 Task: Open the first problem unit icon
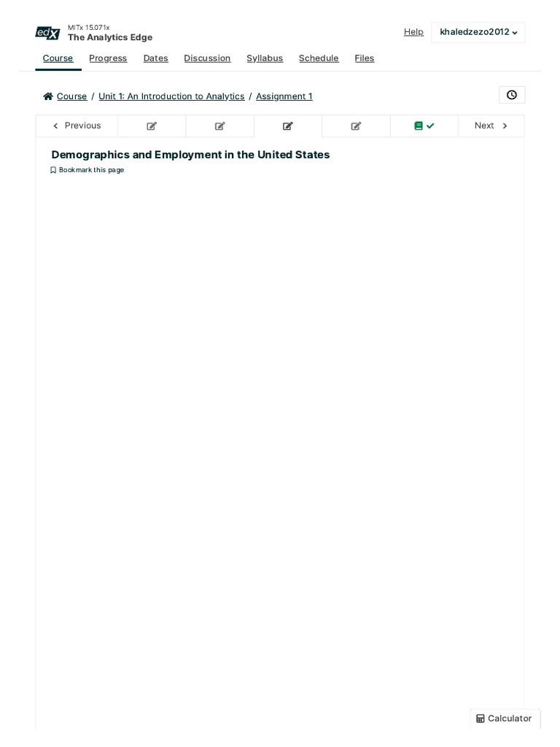(x=152, y=125)
